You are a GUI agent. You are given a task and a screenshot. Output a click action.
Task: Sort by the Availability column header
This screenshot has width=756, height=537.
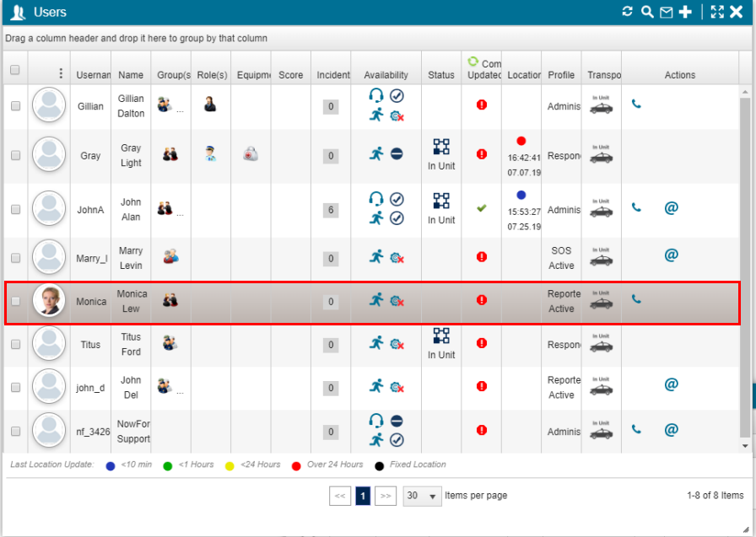point(386,75)
